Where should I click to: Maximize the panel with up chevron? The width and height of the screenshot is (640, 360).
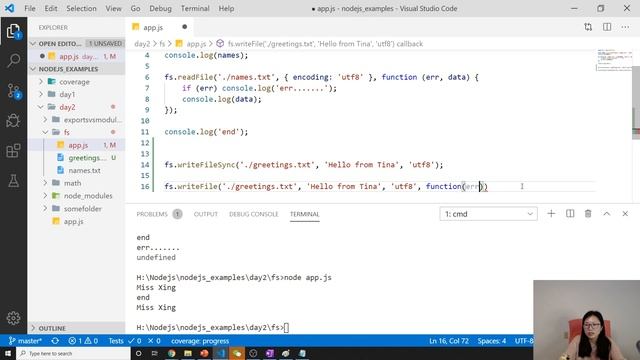607,214
